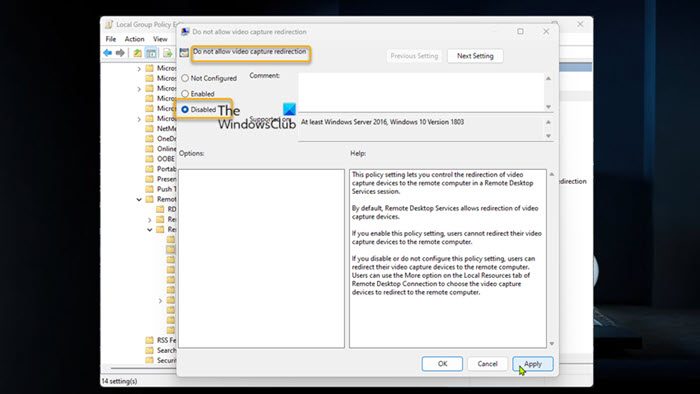Collapse the Remot folder in tree
700x394 pixels.
[139, 199]
